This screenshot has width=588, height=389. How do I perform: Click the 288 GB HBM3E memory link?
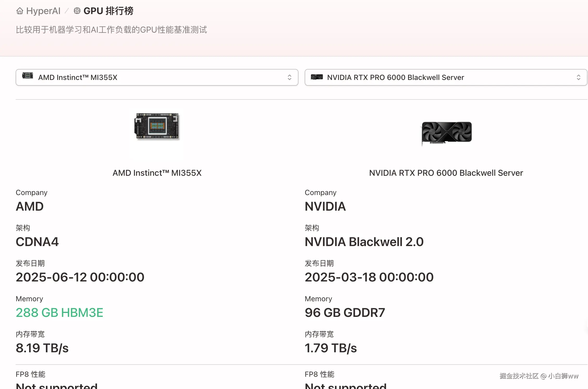[x=59, y=312]
